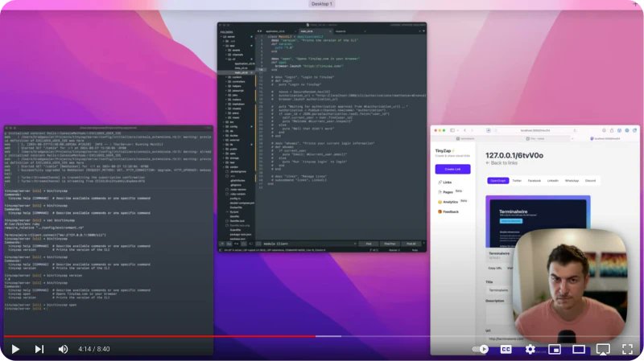This screenshot has width=644, height=361.
Task: Close the active editor tab
Action: (x=330, y=31)
